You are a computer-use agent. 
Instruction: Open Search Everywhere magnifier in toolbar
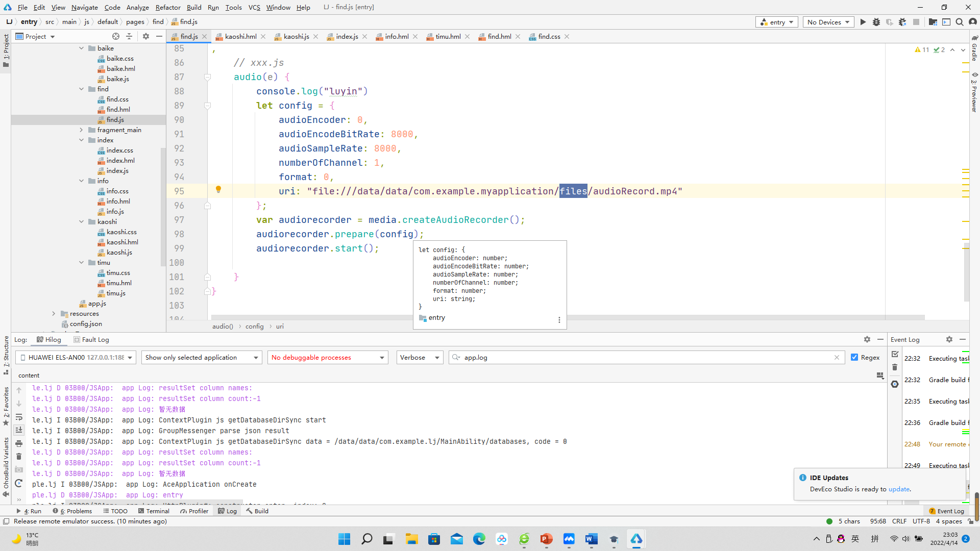pos(960,22)
